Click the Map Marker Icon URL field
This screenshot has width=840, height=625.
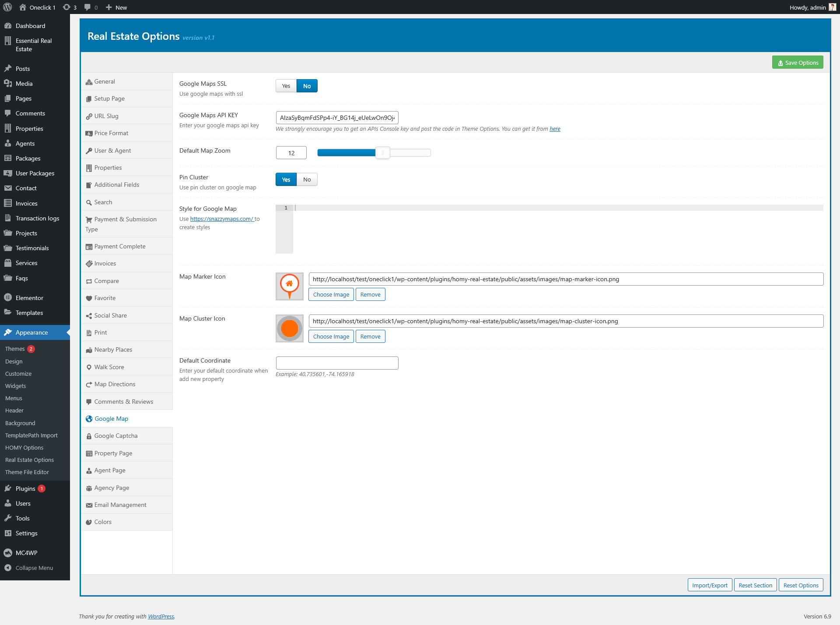pos(566,279)
